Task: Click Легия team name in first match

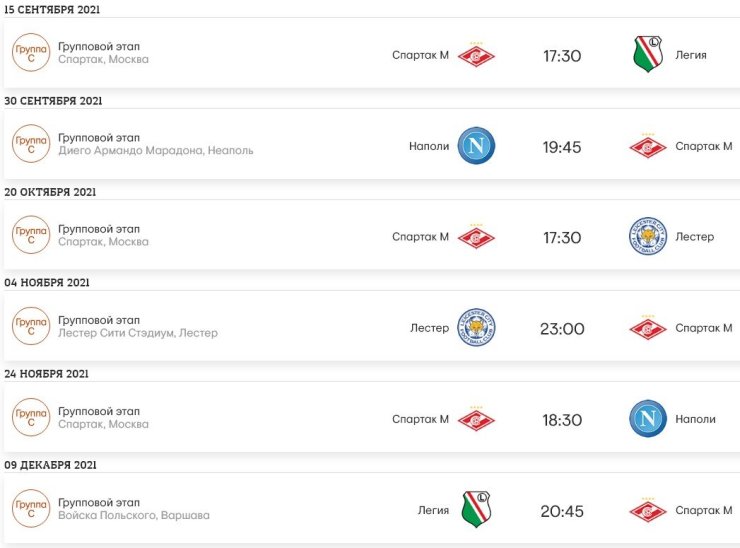Action: (691, 55)
